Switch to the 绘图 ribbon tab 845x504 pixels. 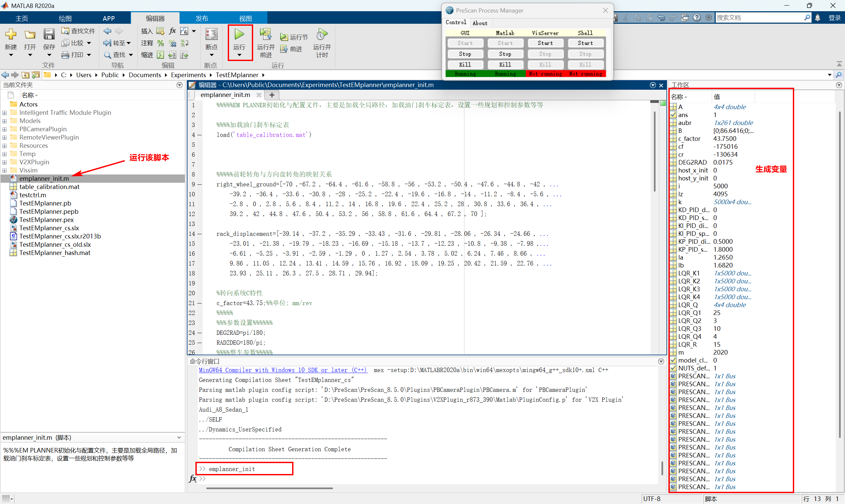65,18
